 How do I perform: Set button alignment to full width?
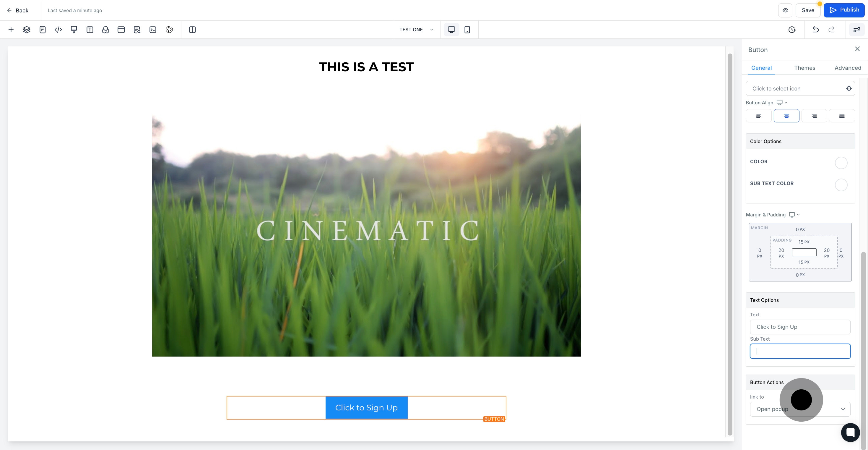(x=842, y=116)
